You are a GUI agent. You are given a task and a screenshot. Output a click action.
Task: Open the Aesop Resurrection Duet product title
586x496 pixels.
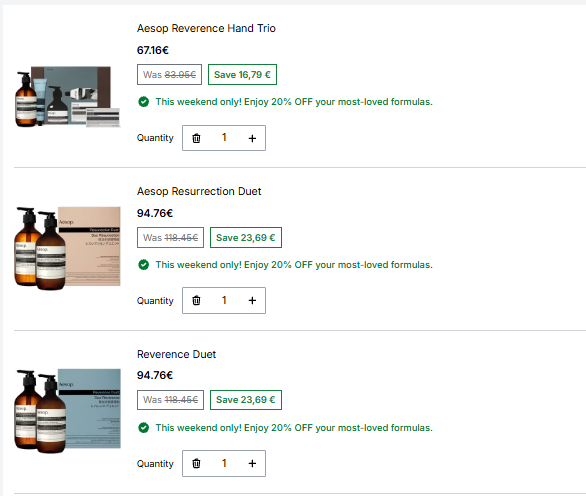point(199,191)
